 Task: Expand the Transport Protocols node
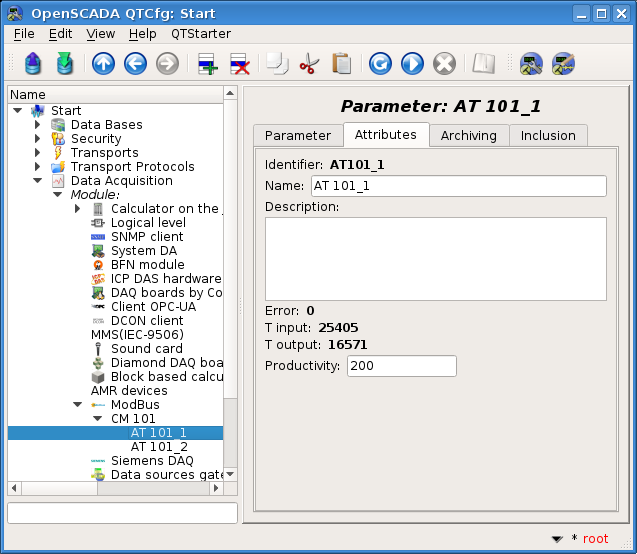click(x=37, y=167)
